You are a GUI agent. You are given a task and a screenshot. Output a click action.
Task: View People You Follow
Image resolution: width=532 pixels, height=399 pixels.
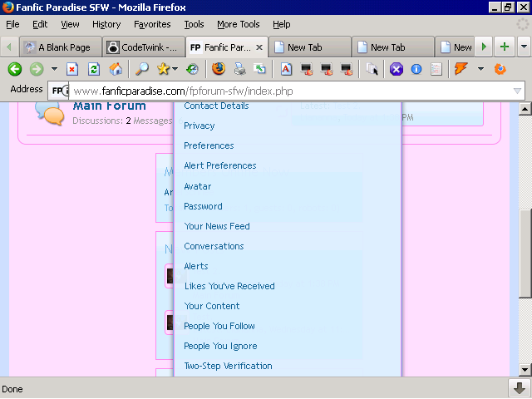tap(219, 326)
